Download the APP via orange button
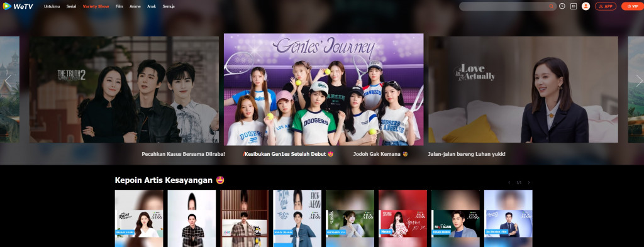This screenshot has height=247, width=644. pos(606,6)
